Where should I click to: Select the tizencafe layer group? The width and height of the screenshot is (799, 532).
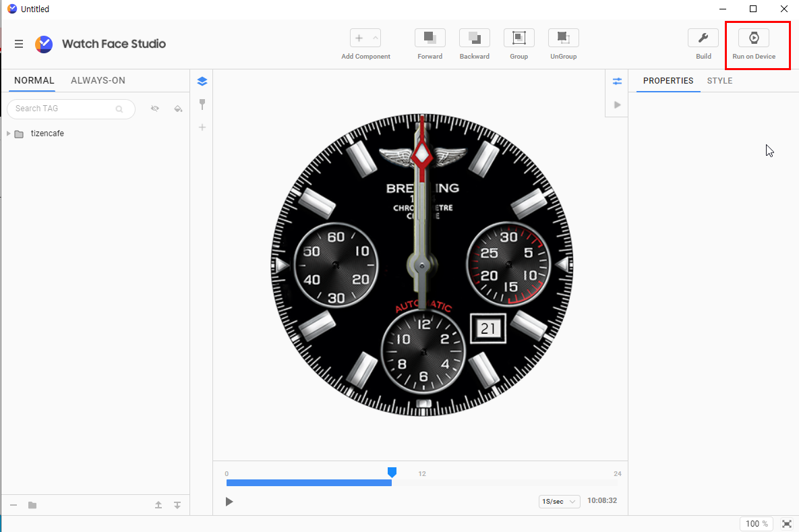tap(47, 134)
